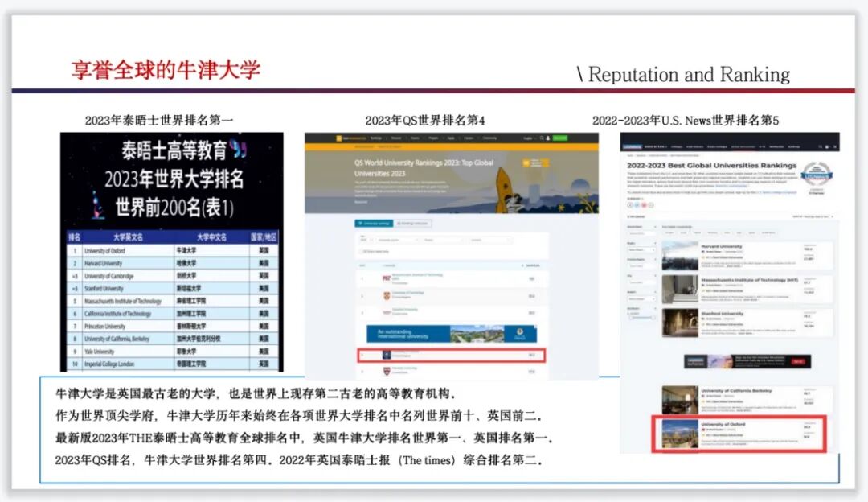Image resolution: width=868 pixels, height=502 pixels.
Task: Select the "Reputation and Ranking" header text
Action: click(689, 74)
